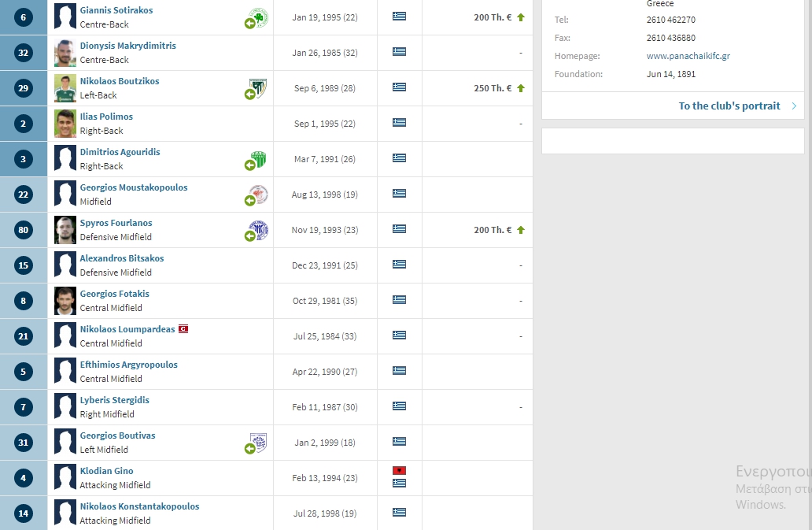Image resolution: width=812 pixels, height=530 pixels.
Task: Select Nikolaos Konstantakopoulos name link
Action: pos(139,506)
